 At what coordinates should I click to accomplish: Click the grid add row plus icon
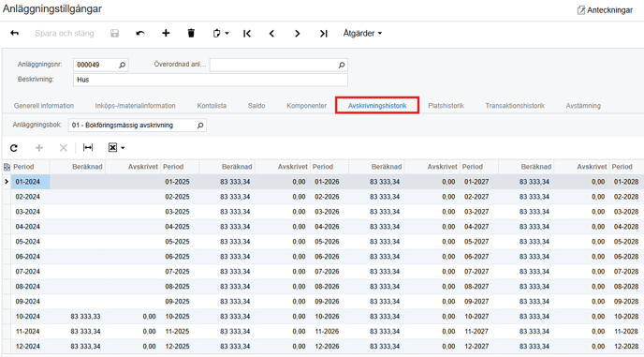[x=39, y=148]
